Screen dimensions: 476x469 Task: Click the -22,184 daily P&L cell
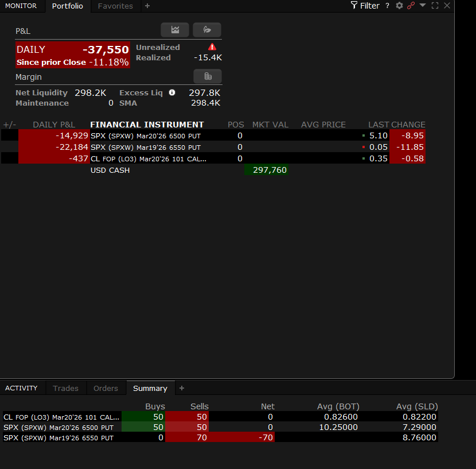(54, 147)
